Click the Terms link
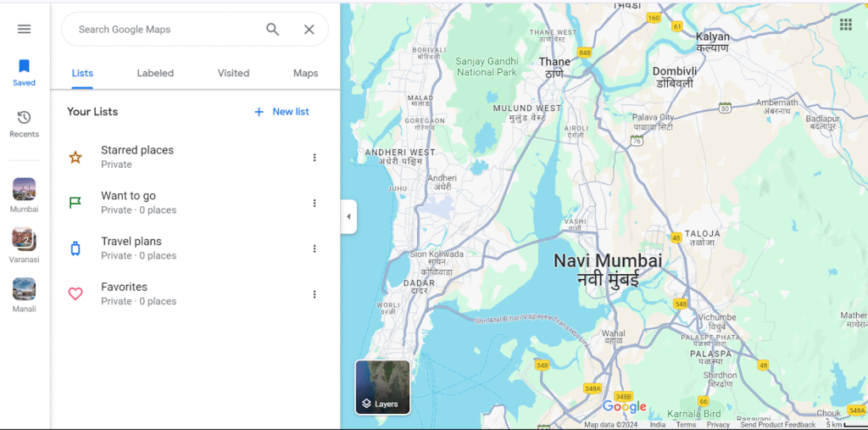This screenshot has width=868, height=430. click(686, 425)
